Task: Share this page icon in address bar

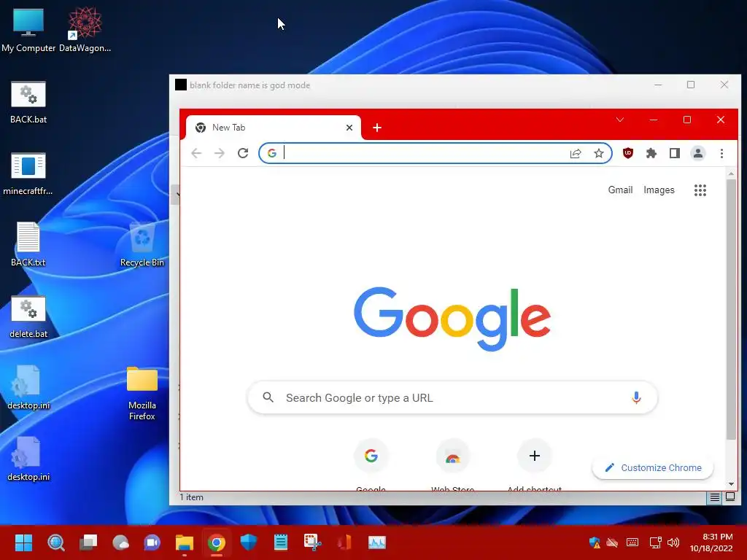Action: pyautogui.click(x=576, y=153)
